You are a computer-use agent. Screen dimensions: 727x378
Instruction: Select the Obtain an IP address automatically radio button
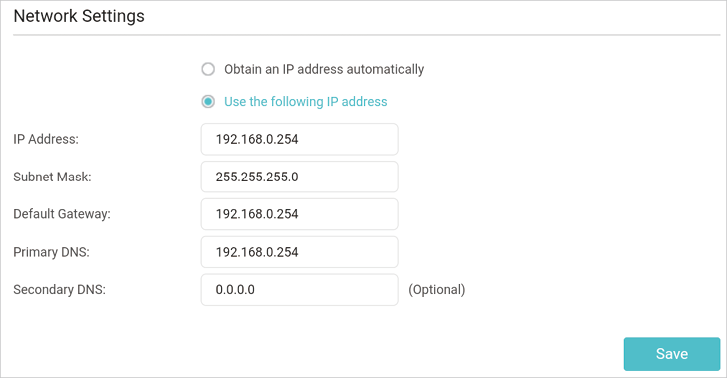tap(208, 69)
